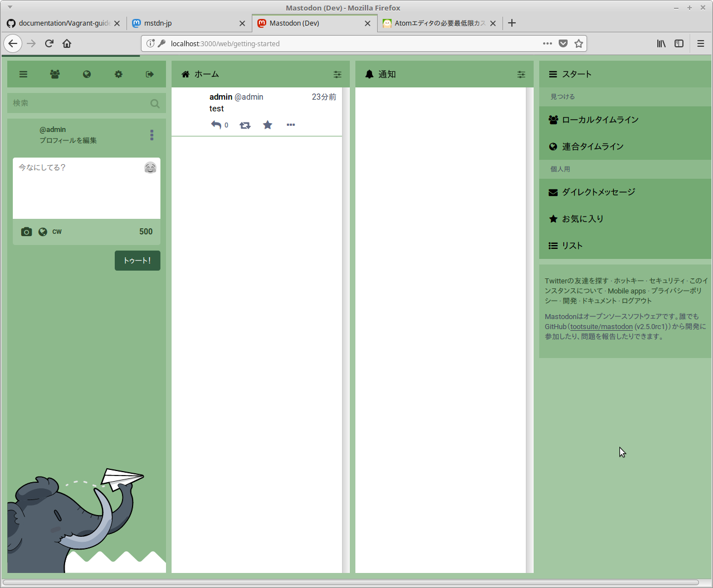Viewport: 713px width, 588px height.
Task: Open the tootsuite/mastodon GitHub link
Action: pyautogui.click(x=601, y=327)
